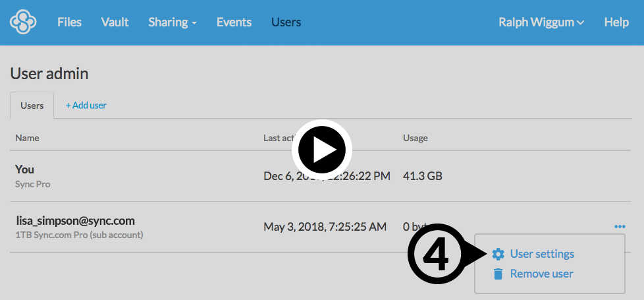The height and width of the screenshot is (300, 644).
Task: Open the Ralph Wiggum account dropdown
Action: [x=541, y=22]
